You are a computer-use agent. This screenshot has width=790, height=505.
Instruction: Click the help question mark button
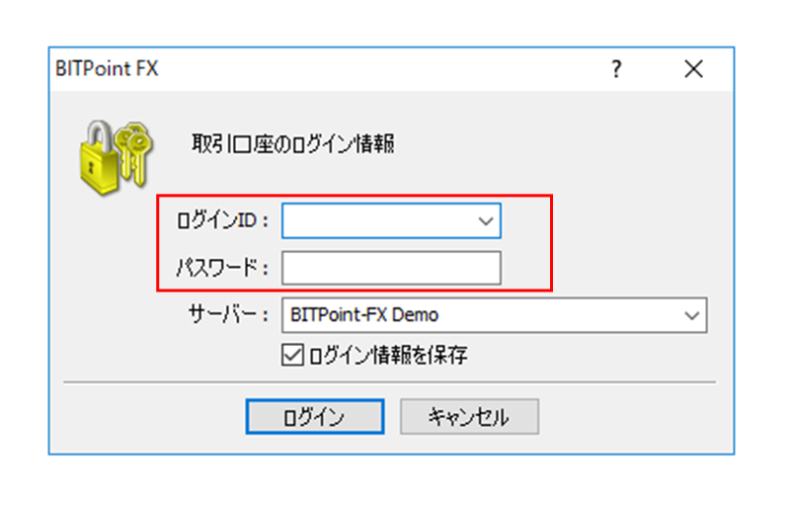(x=616, y=69)
